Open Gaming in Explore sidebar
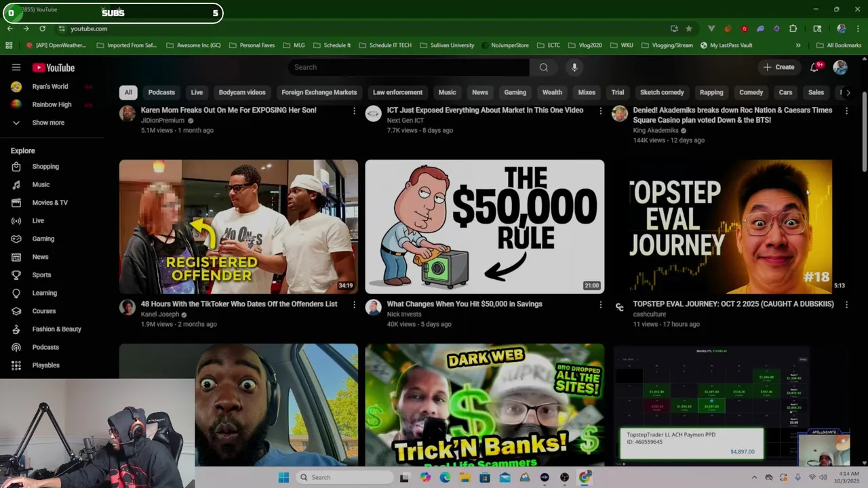This screenshot has width=868, height=488. 43,239
